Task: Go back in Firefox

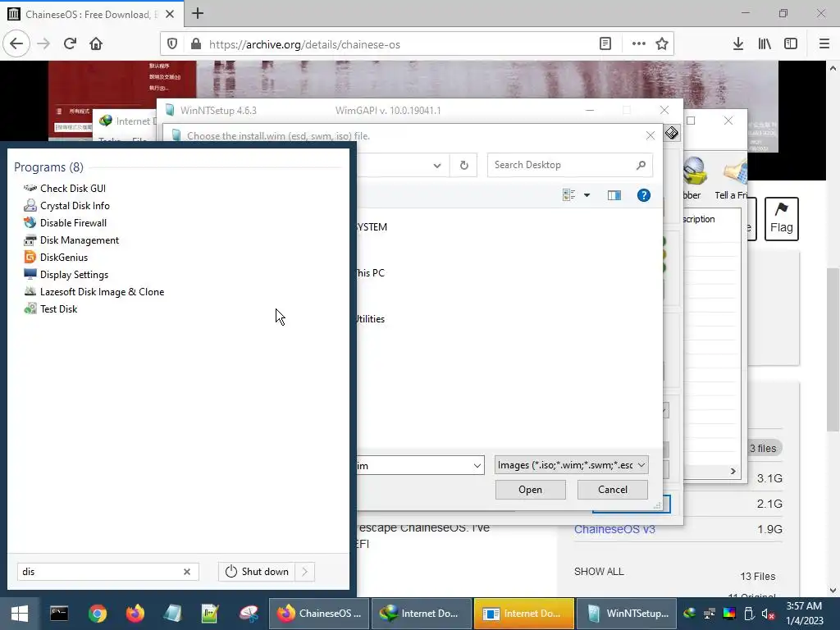Action: 16,44
